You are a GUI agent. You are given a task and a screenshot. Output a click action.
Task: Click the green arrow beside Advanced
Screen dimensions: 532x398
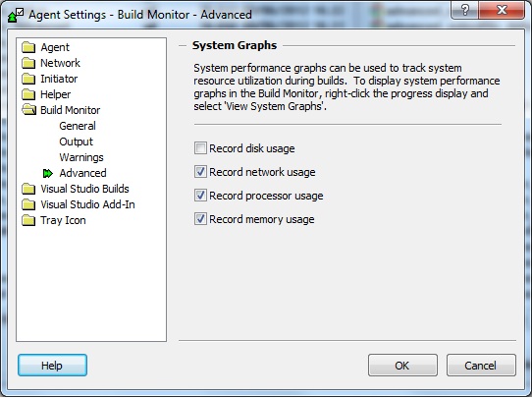click(48, 174)
